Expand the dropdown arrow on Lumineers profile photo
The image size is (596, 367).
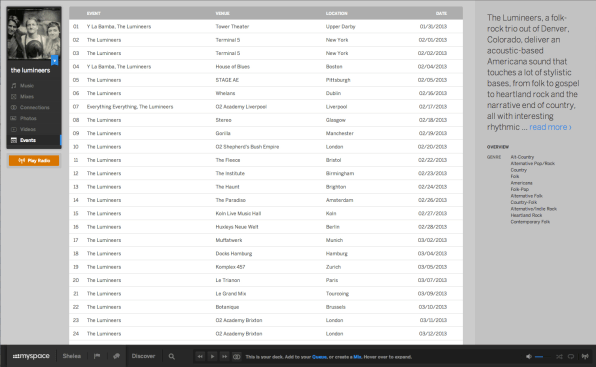55,60
